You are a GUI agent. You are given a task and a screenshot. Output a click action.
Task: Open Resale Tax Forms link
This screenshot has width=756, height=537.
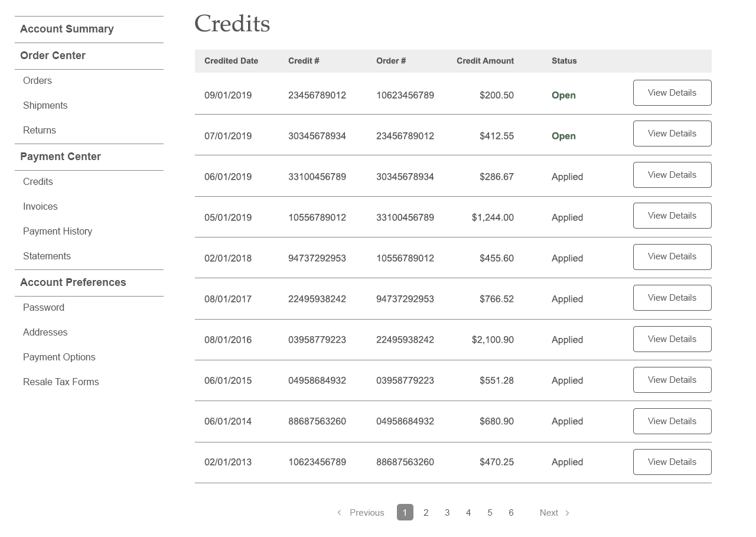(x=61, y=382)
